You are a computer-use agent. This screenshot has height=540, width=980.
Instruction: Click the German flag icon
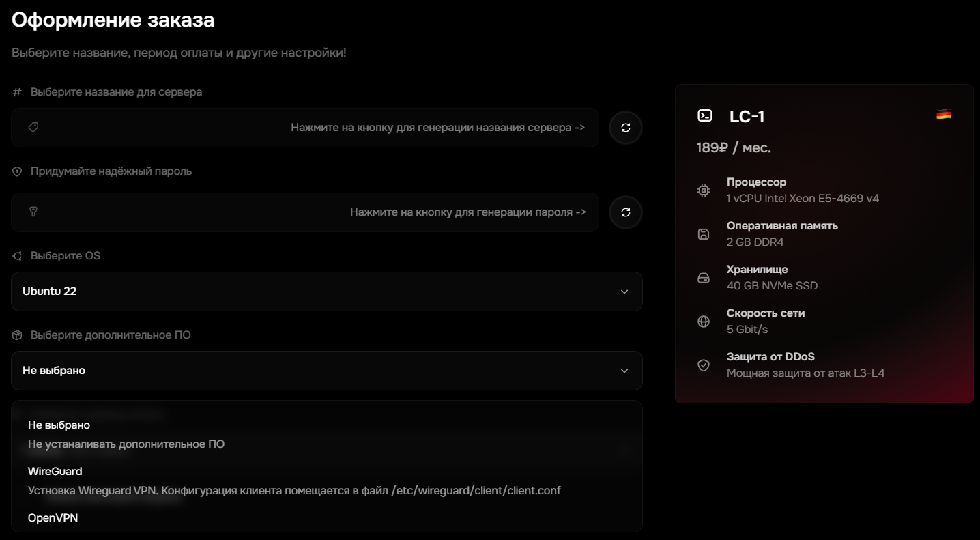click(x=943, y=115)
